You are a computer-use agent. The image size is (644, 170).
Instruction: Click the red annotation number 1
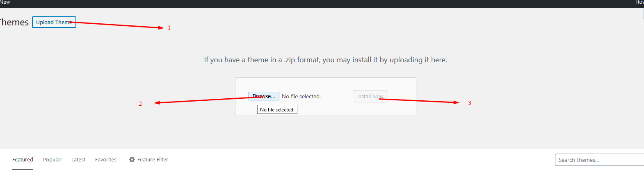(x=169, y=28)
